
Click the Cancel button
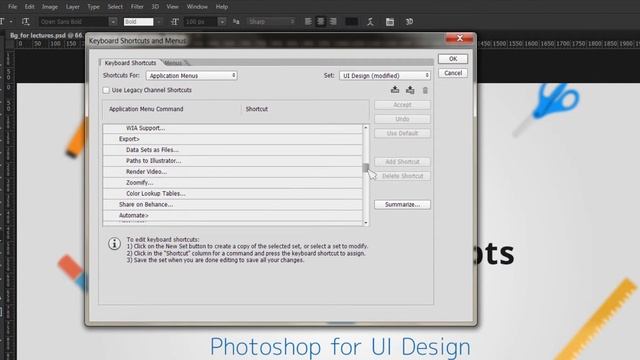click(x=453, y=73)
